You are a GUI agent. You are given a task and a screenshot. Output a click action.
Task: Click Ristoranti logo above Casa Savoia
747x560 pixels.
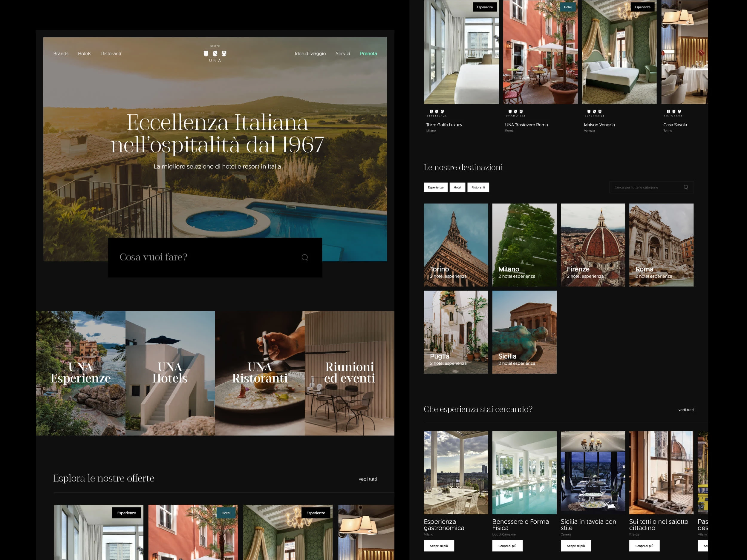pos(673,113)
